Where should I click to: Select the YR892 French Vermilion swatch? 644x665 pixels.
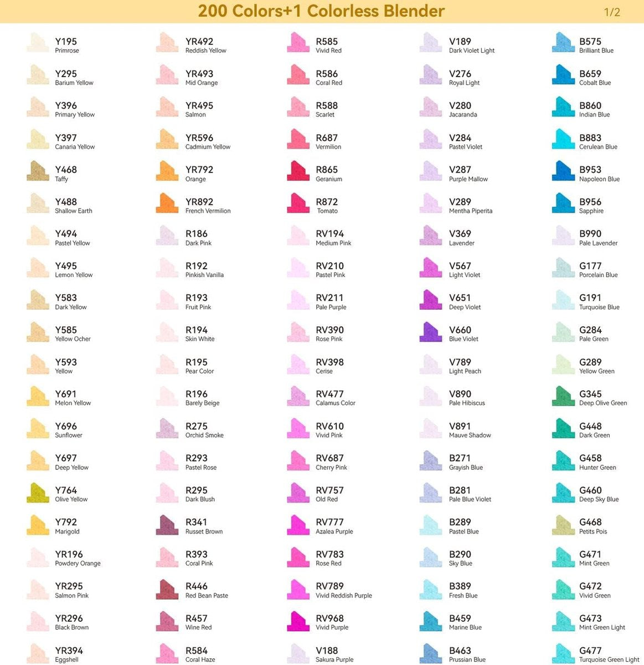(167, 203)
